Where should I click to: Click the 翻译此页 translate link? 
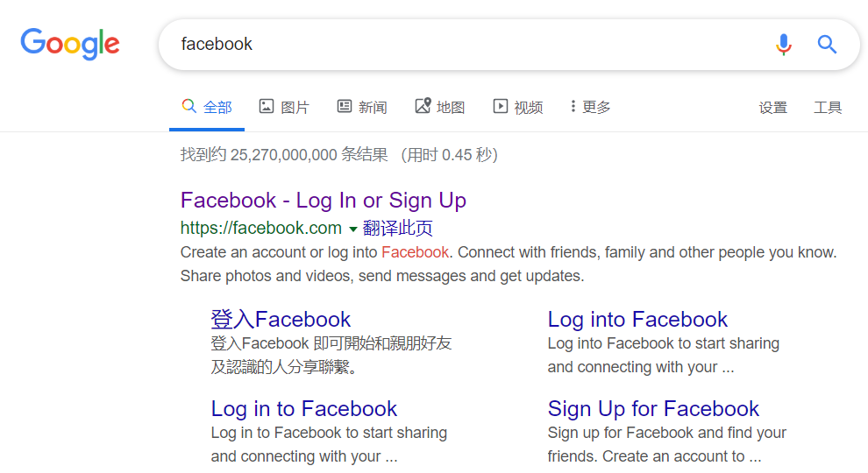pyautogui.click(x=397, y=229)
